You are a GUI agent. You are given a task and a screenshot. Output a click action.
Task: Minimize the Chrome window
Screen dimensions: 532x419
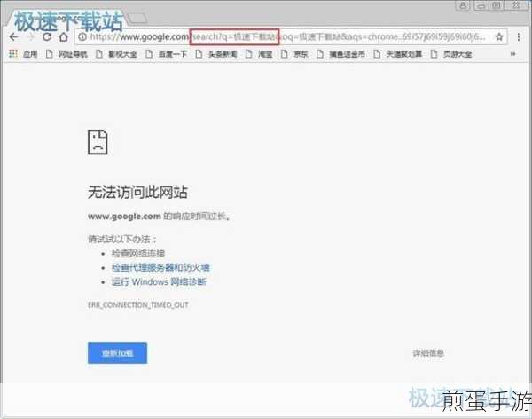(x=481, y=5)
